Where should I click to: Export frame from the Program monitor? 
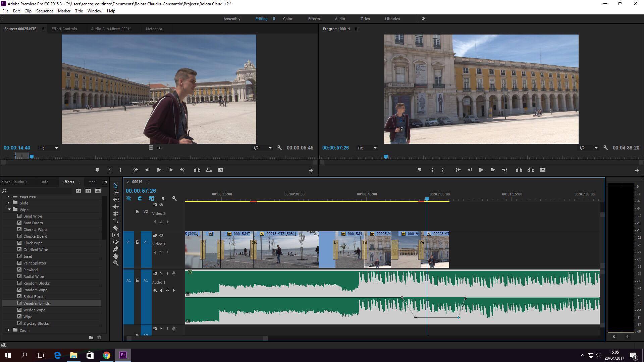543,170
